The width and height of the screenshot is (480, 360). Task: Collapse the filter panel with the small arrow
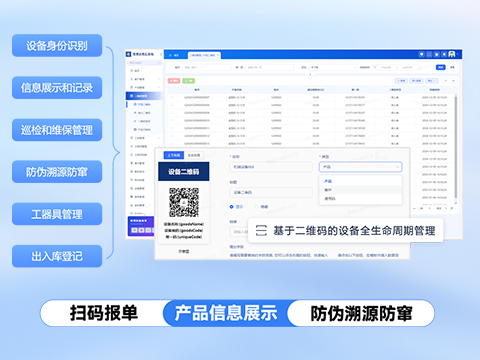tap(310, 75)
